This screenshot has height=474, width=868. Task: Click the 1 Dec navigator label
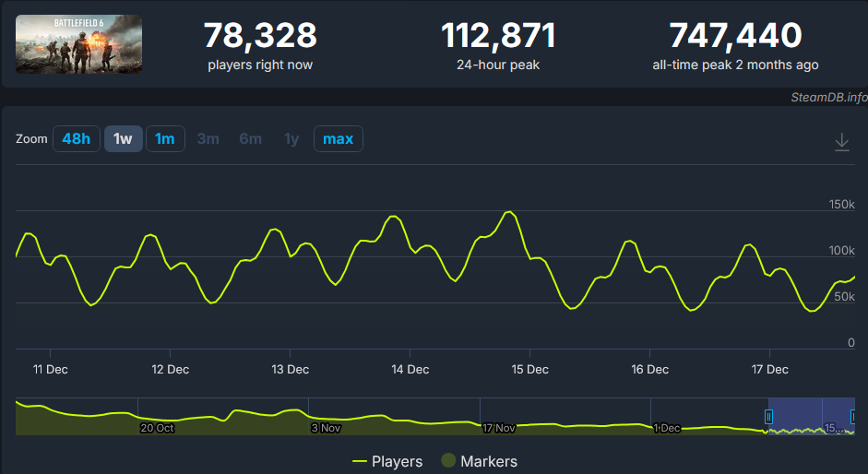click(667, 428)
